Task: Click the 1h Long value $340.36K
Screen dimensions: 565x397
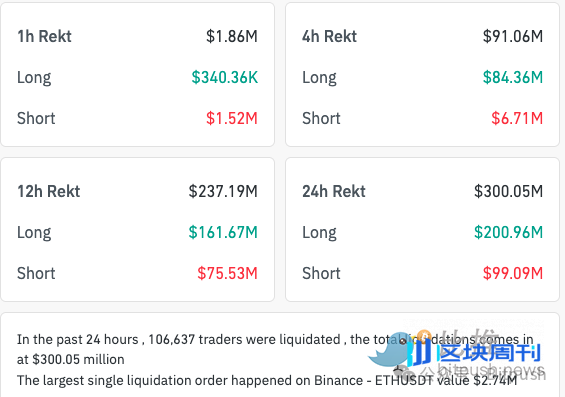Action: pos(224,77)
